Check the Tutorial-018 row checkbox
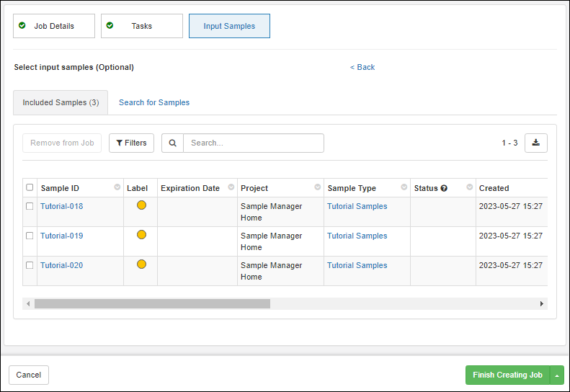Image resolution: width=570 pixels, height=392 pixels. coord(30,206)
